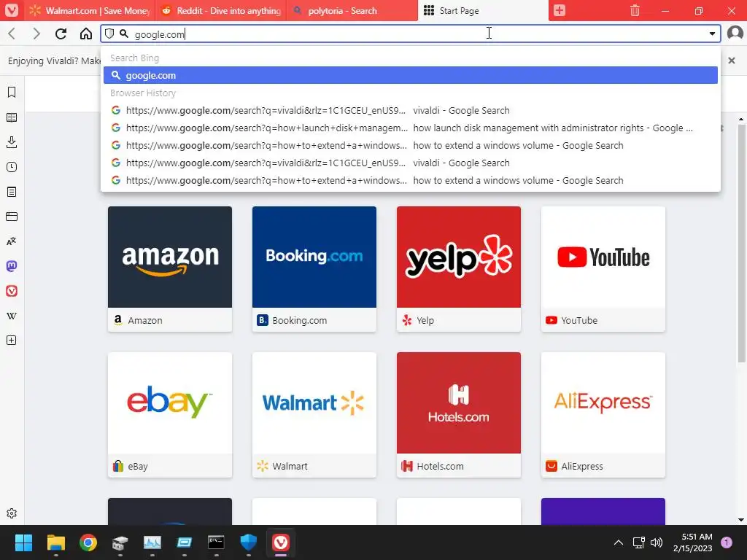Open how launch disk management history entry
The width and height of the screenshot is (747, 560).
(410, 128)
